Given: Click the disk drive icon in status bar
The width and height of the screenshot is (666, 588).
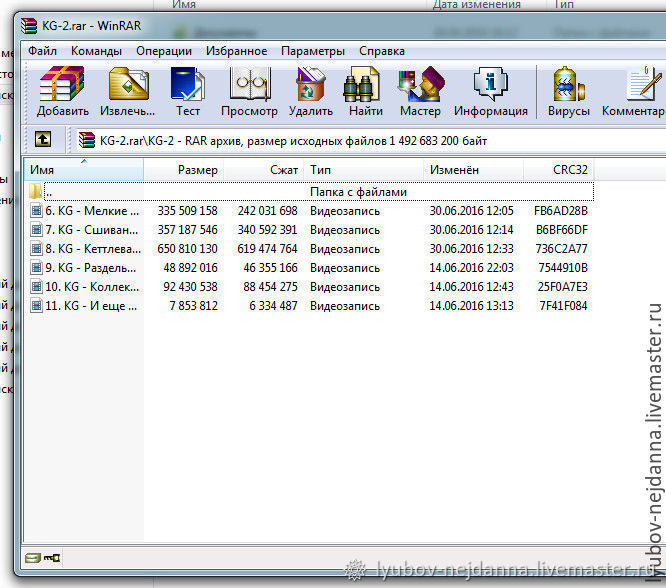Looking at the screenshot, I should tap(33, 557).
